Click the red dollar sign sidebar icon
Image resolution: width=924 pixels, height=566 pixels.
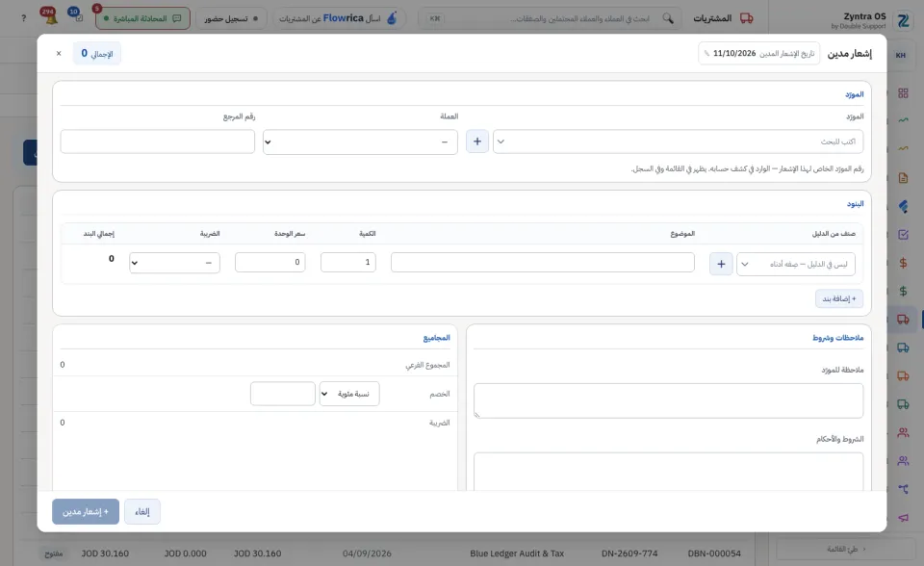[x=903, y=263]
